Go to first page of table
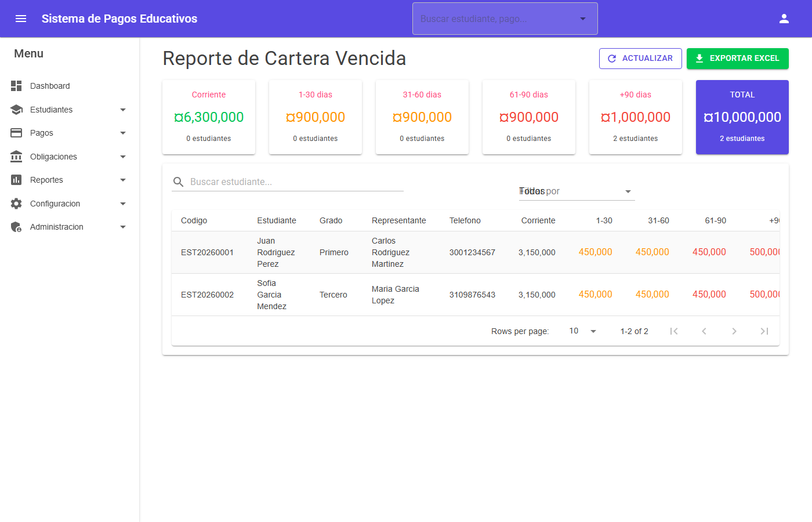This screenshot has height=522, width=812. coord(674,331)
